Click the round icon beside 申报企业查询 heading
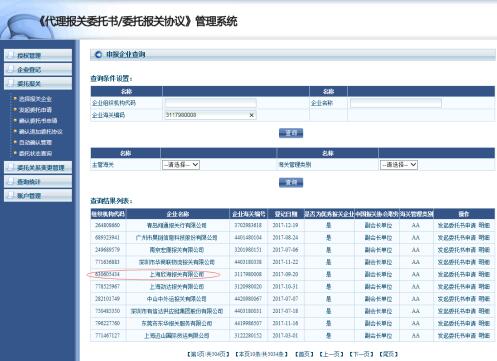 98,54
